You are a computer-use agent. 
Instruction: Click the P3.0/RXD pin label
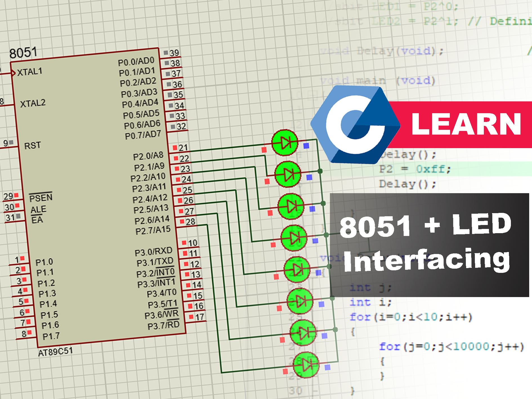tap(153, 251)
